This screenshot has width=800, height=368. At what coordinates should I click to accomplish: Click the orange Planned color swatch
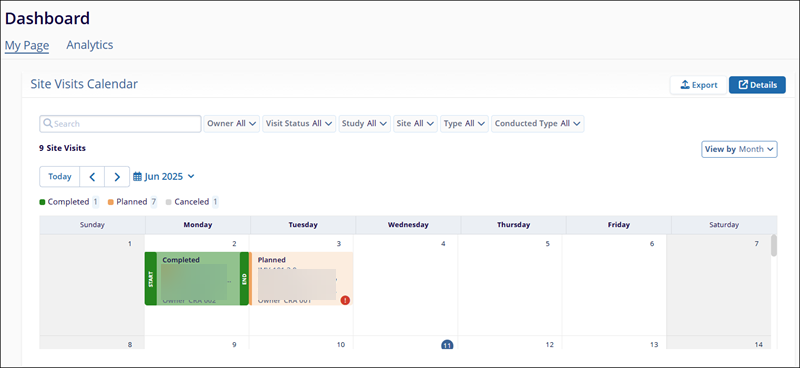[x=110, y=202]
